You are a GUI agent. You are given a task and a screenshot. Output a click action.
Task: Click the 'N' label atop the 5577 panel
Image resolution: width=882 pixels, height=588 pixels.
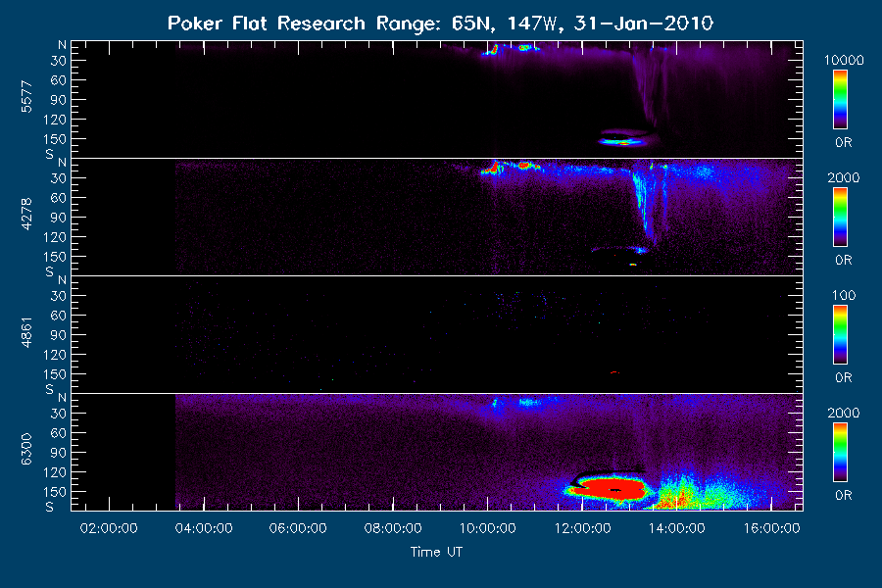(x=62, y=45)
